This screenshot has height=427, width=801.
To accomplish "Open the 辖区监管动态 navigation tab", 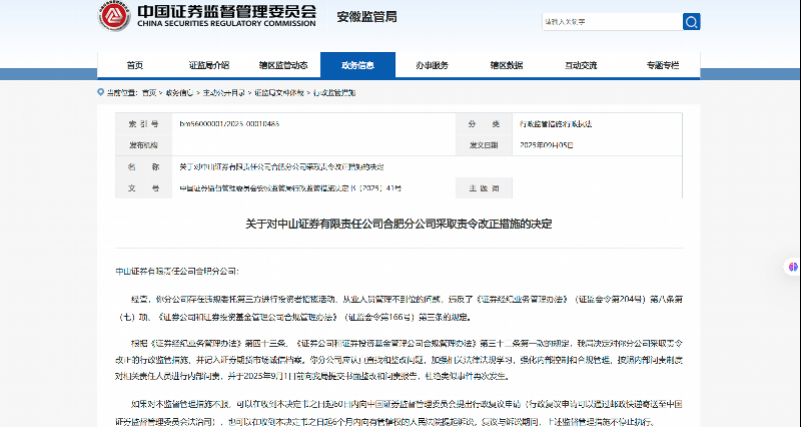I will point(283,65).
